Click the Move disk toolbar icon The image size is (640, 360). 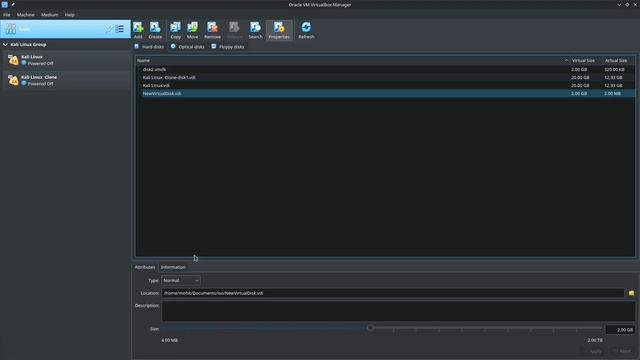point(192,27)
